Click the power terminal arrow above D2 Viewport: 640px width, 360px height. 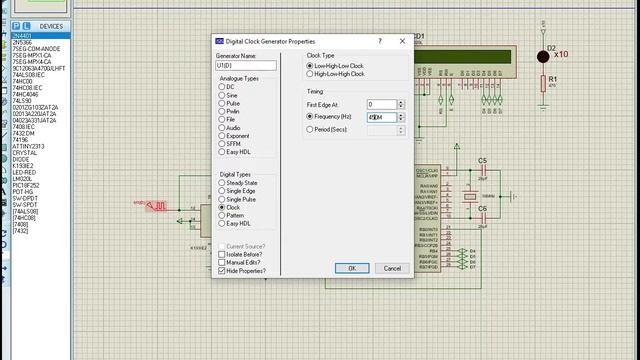[x=543, y=31]
